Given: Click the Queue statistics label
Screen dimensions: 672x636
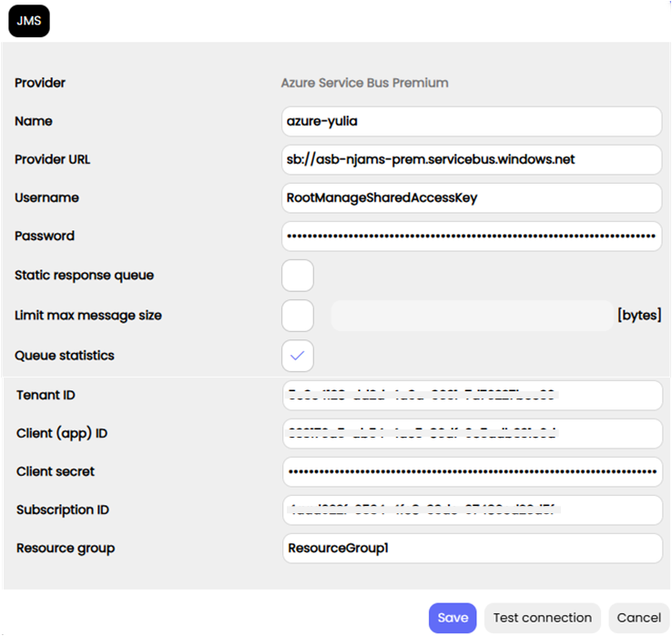Looking at the screenshot, I should (65, 356).
